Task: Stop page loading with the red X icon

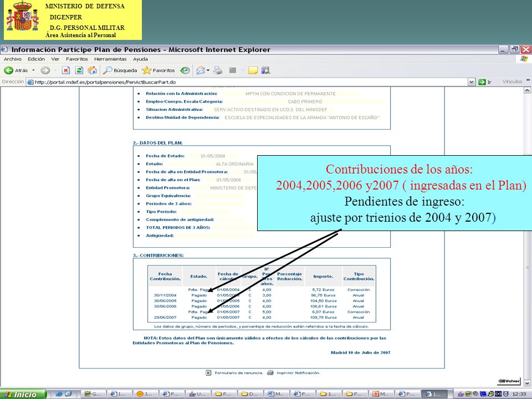Action: [x=66, y=70]
